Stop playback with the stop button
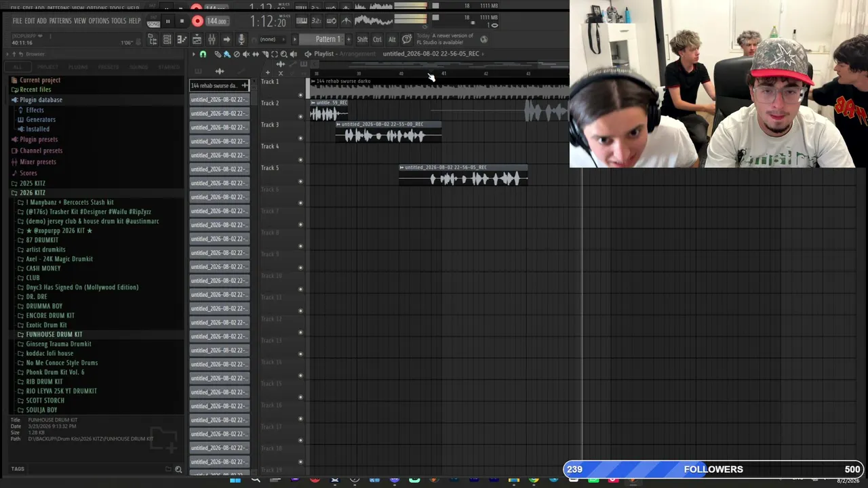 tap(182, 22)
